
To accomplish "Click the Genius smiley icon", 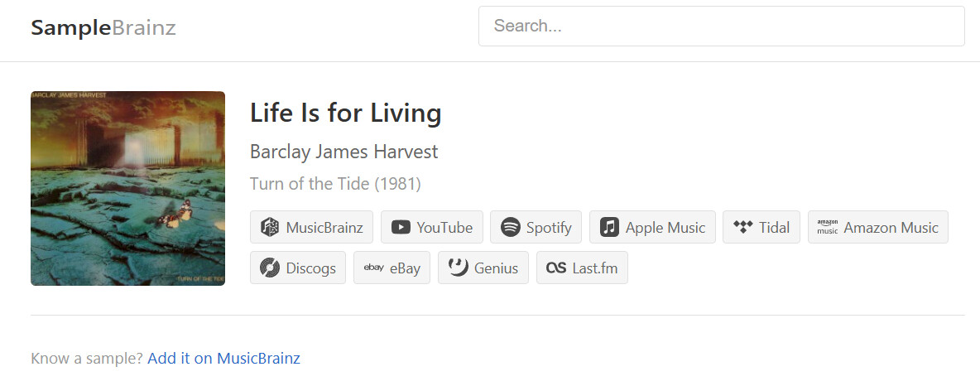I will point(458,268).
